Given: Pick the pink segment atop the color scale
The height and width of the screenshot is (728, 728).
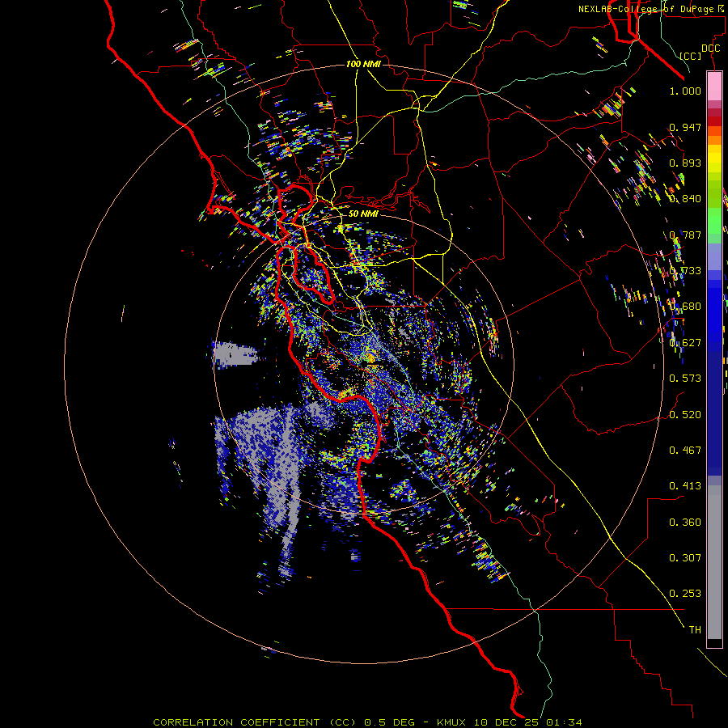Looking at the screenshot, I should pos(714,87).
